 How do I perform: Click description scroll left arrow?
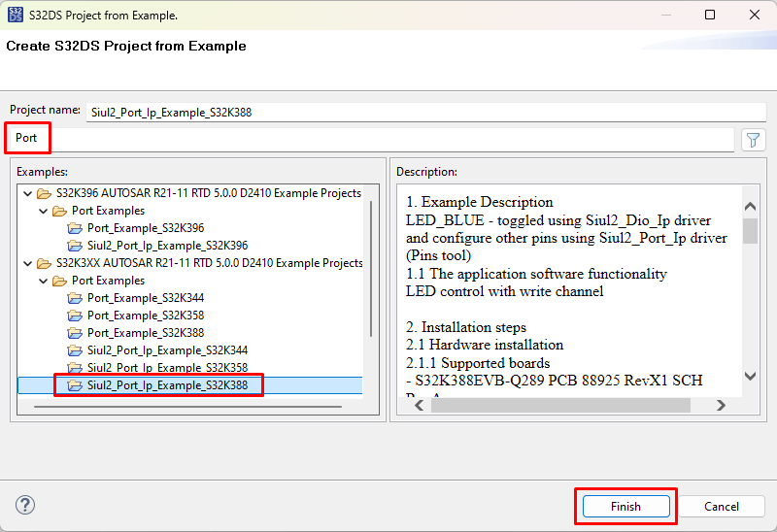point(420,406)
